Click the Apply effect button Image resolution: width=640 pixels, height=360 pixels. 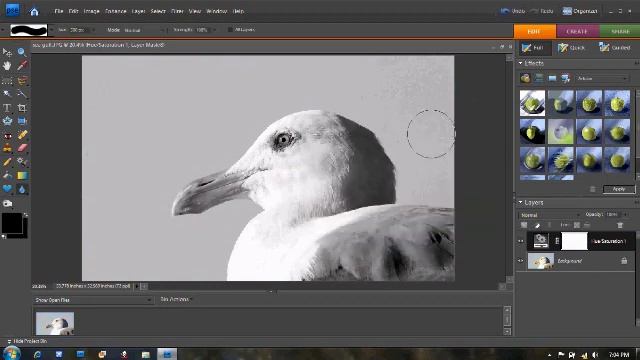619,189
